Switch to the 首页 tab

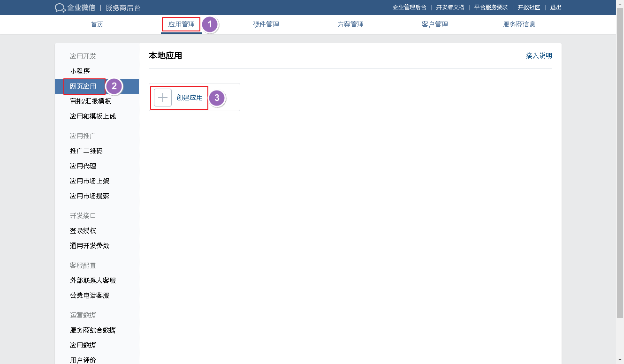(97, 24)
